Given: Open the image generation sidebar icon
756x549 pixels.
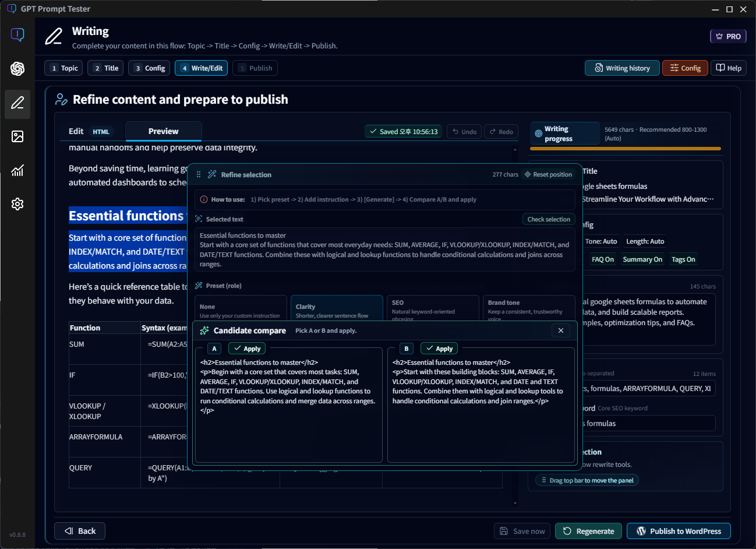Looking at the screenshot, I should (x=17, y=136).
